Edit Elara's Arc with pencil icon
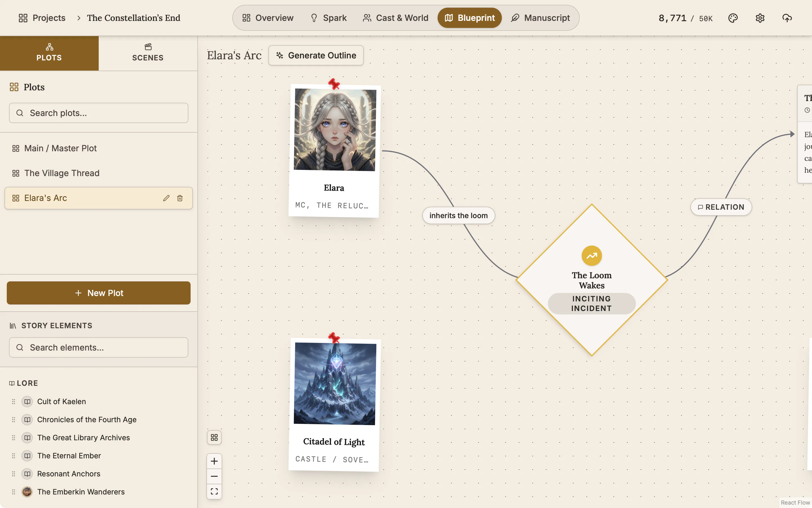 click(x=166, y=198)
